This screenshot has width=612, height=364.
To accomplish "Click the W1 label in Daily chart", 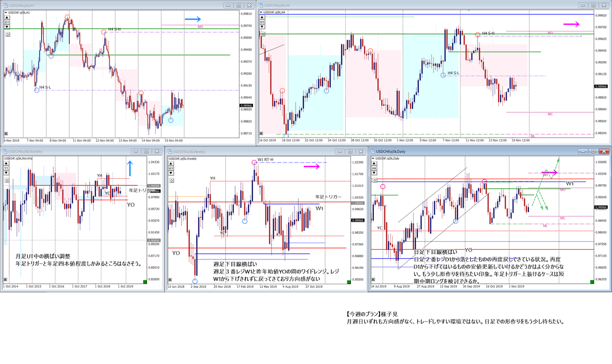I will point(570,184).
